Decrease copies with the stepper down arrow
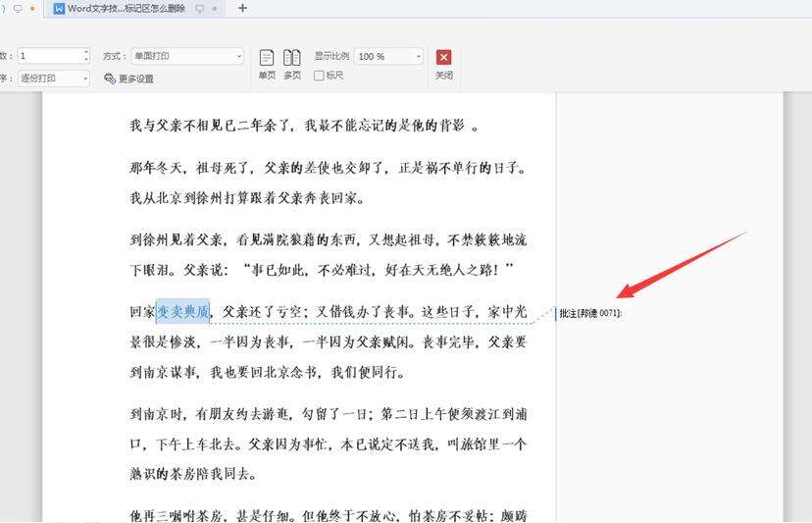This screenshot has width=812, height=523. pyautogui.click(x=86, y=60)
